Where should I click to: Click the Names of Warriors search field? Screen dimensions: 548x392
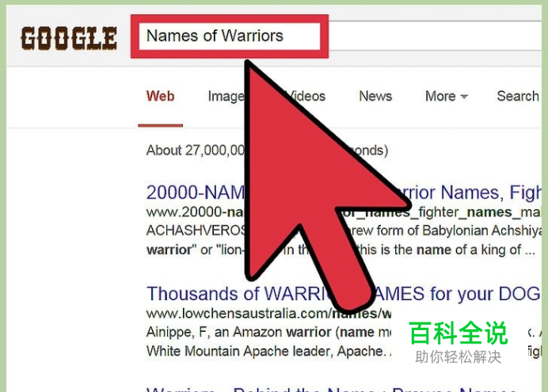click(x=230, y=36)
